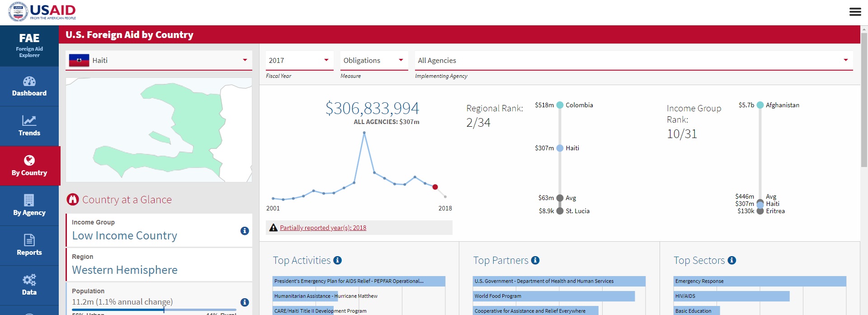Go to the Reports menu
Image resolution: width=868 pixels, height=315 pixels.
coord(29,246)
